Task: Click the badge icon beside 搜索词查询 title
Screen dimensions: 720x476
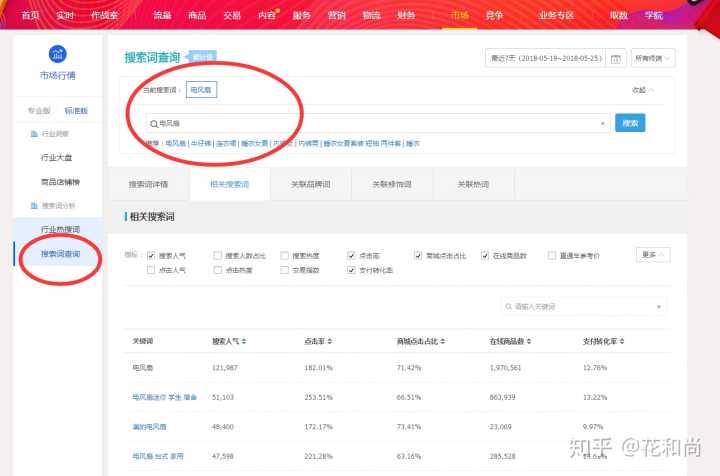Action: coord(202,57)
